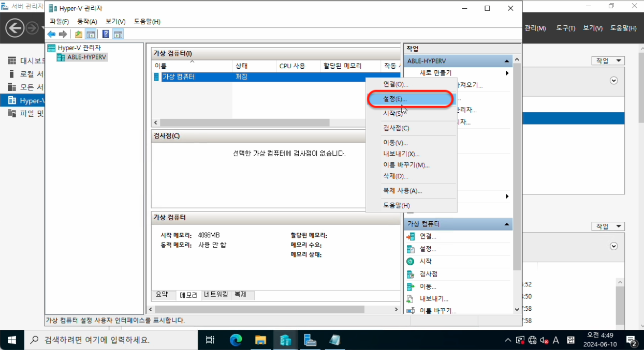
Task: Choose 이동(V)... from the context menu
Action: point(411,143)
